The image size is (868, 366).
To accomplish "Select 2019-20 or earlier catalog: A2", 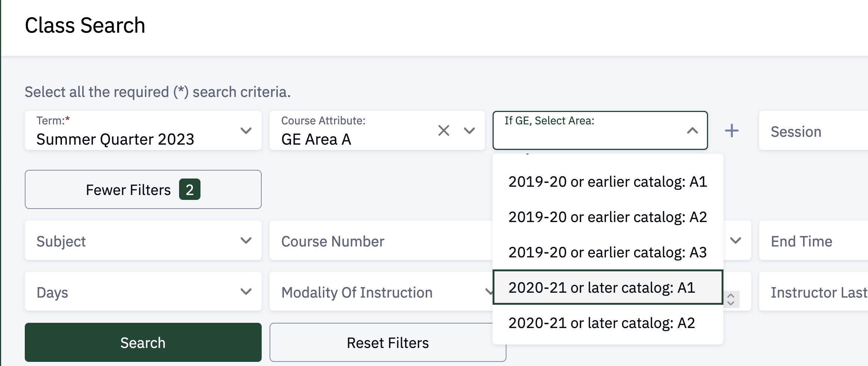I will coord(607,217).
